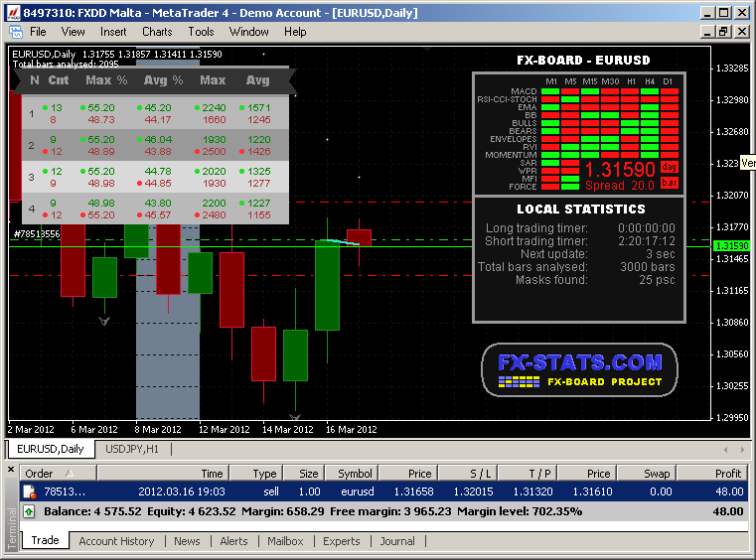Click row 4 of the mask stats table
Screen dimensions: 756x560
click(x=155, y=210)
